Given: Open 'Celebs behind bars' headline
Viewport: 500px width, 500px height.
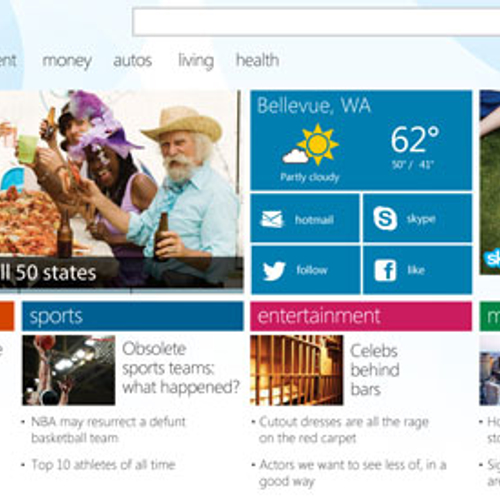Looking at the screenshot, I should 375,370.
